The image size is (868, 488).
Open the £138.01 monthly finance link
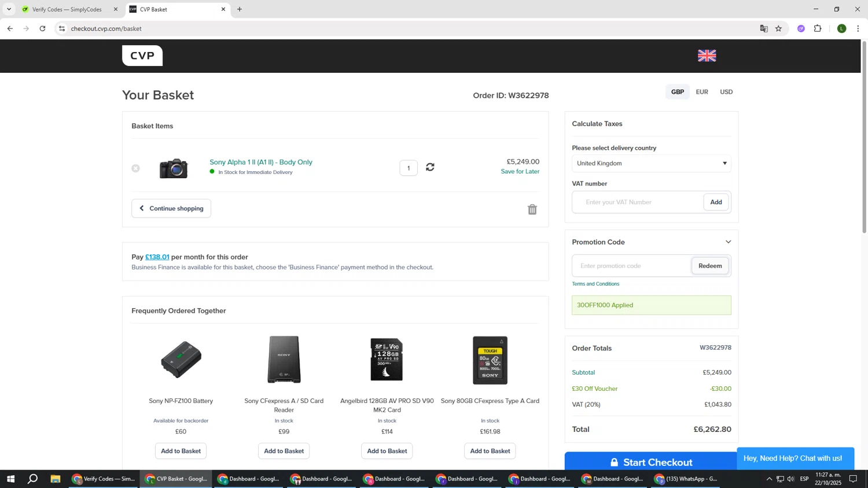157,257
